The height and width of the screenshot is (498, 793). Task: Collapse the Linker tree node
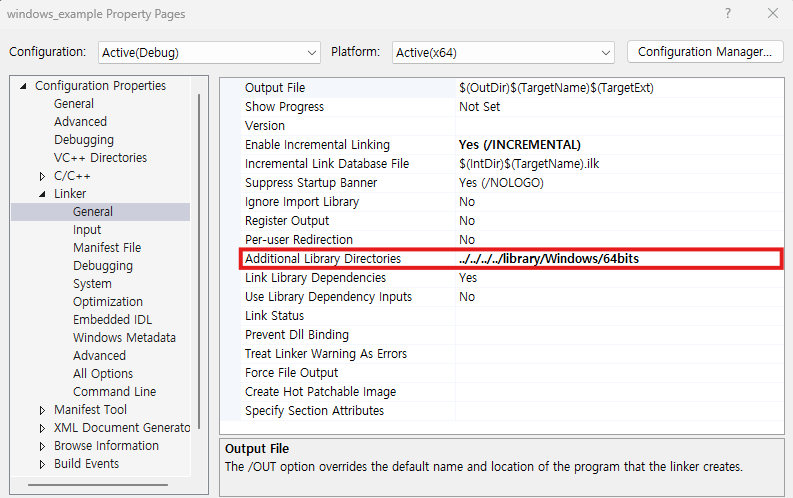pos(42,194)
